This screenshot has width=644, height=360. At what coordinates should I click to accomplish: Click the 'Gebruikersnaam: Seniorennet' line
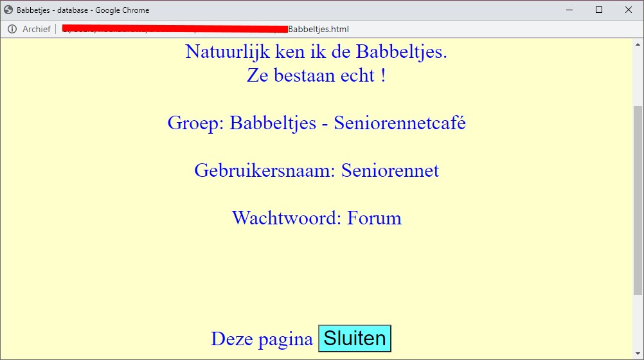pyautogui.click(x=316, y=170)
